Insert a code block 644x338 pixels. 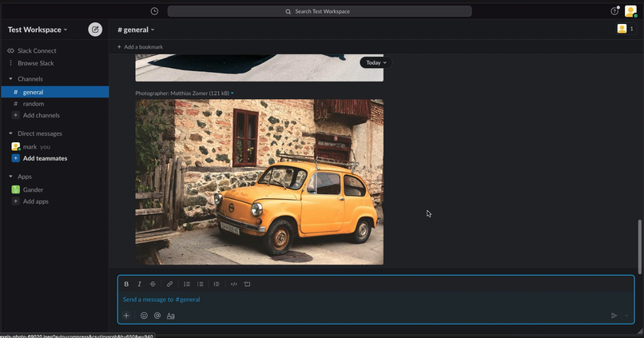(x=247, y=284)
